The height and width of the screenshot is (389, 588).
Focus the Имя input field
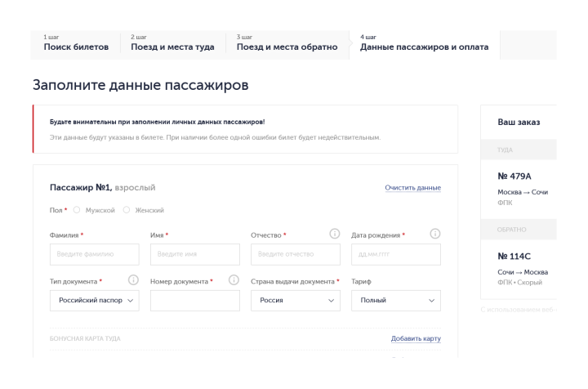point(195,254)
